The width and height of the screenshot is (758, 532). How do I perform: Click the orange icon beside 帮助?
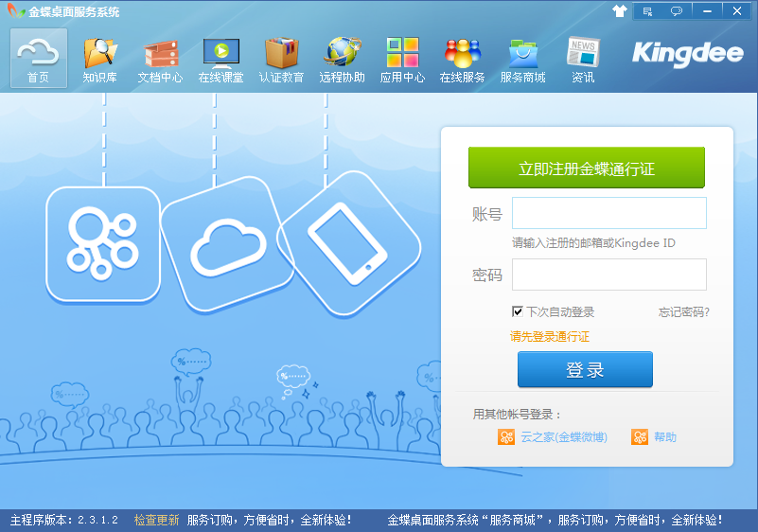(640, 437)
